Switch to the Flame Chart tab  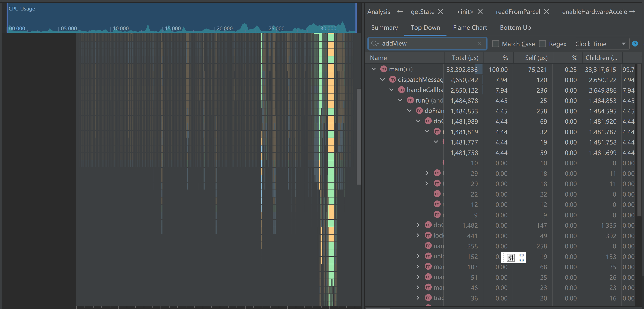pos(470,28)
